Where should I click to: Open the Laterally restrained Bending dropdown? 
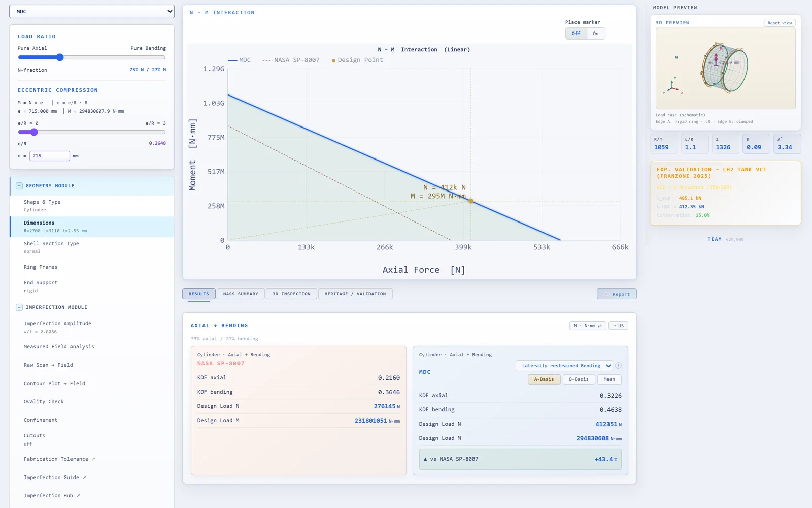click(x=564, y=366)
